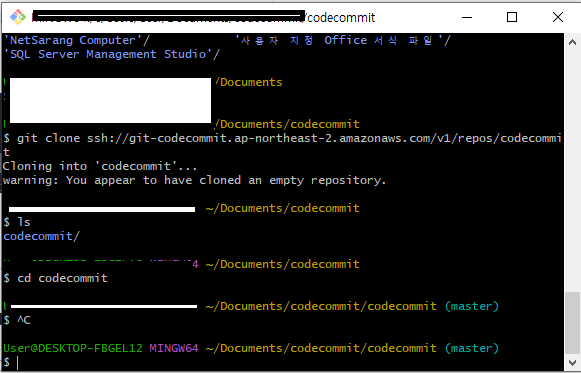This screenshot has width=581, height=373.
Task: Click the scrollbar down arrow
Action: tap(572, 362)
